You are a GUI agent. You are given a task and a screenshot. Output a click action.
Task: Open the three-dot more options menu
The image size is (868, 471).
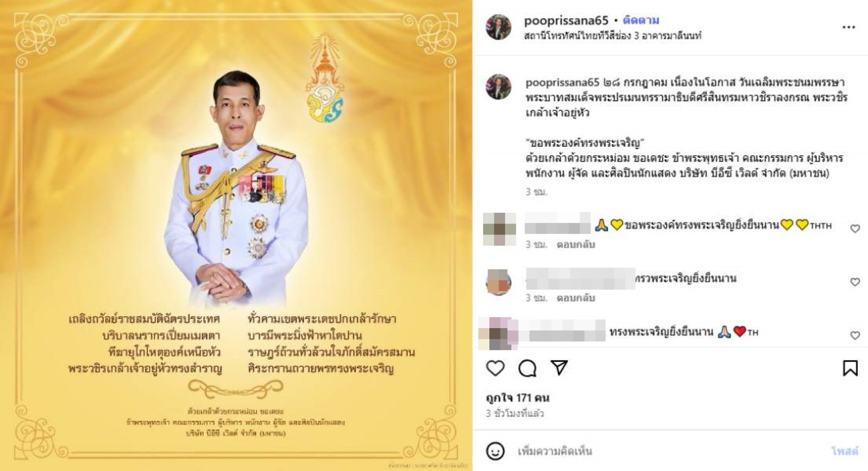(x=848, y=27)
